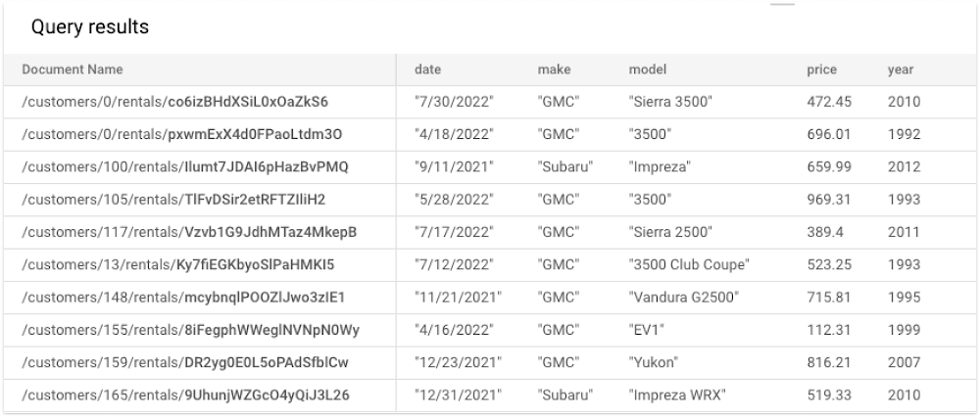980x417 pixels.
Task: Select the "Sierra 3500" model cell
Action: 670,102
